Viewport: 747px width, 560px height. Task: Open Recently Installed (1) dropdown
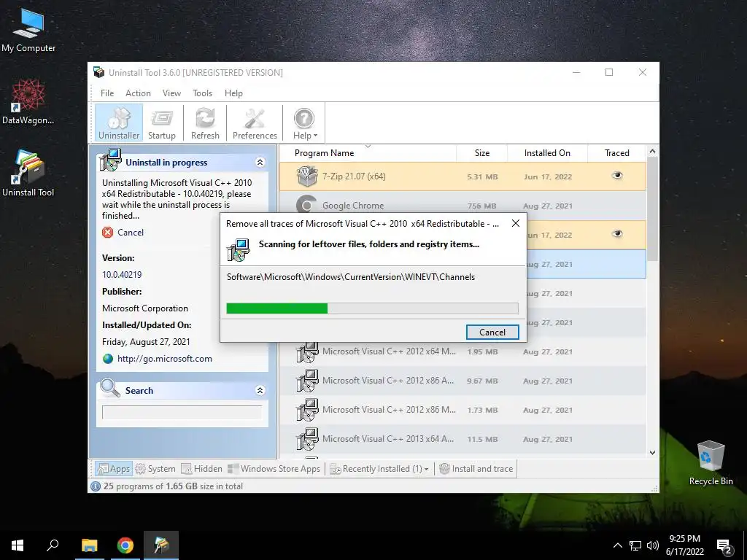click(x=379, y=469)
